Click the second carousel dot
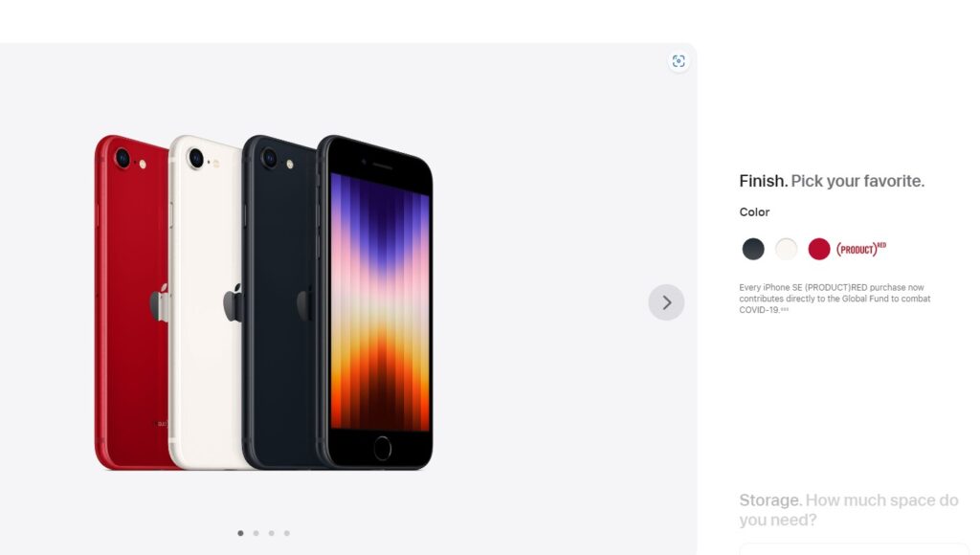Screen dimensions: 980x555 pyautogui.click(x=256, y=533)
